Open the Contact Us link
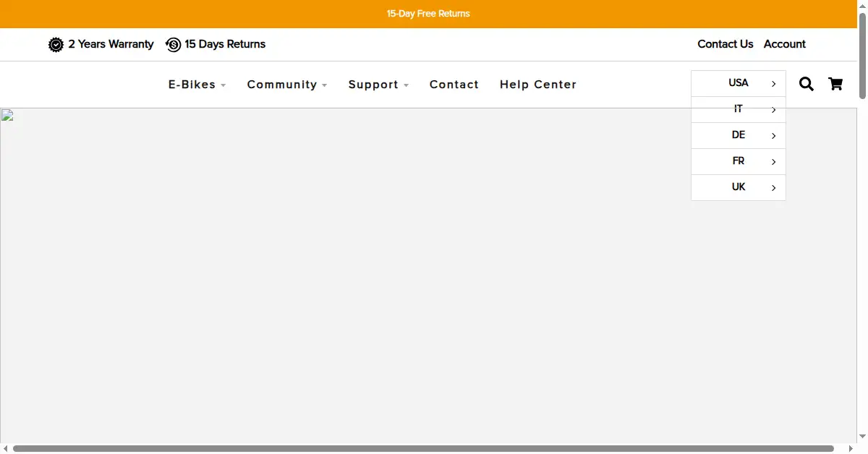868x454 pixels. (x=726, y=44)
